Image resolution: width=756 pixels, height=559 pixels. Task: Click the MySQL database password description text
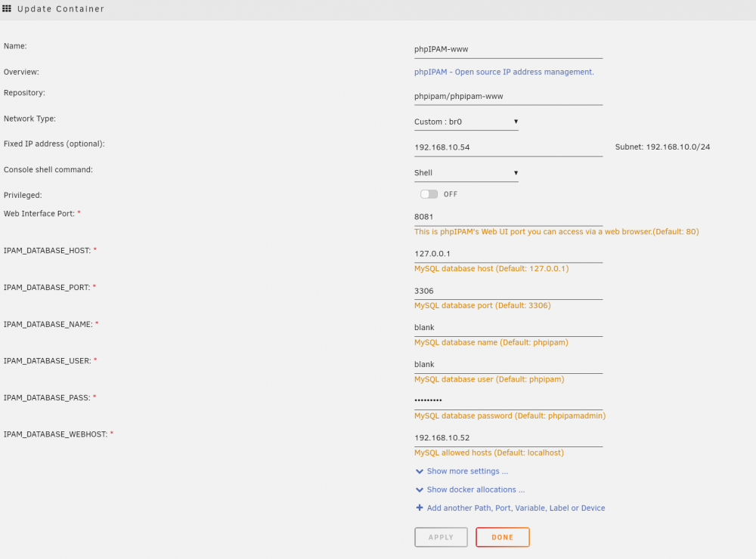coord(510,416)
